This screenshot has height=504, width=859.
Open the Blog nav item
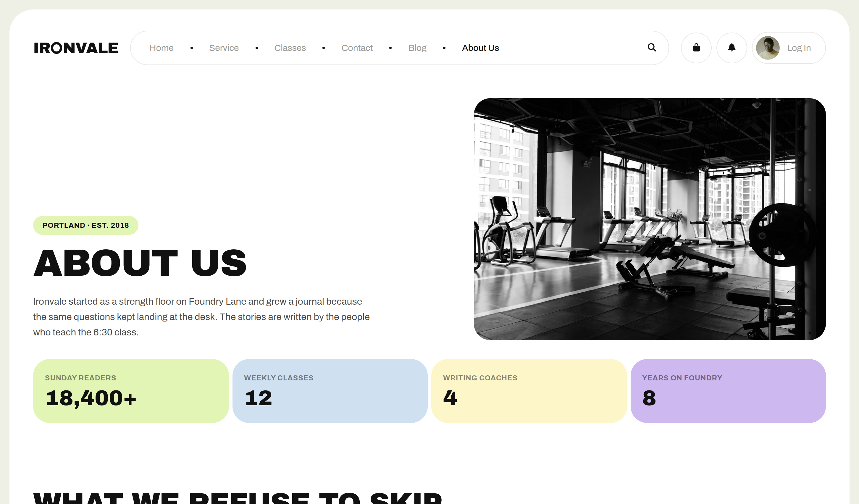coord(417,48)
